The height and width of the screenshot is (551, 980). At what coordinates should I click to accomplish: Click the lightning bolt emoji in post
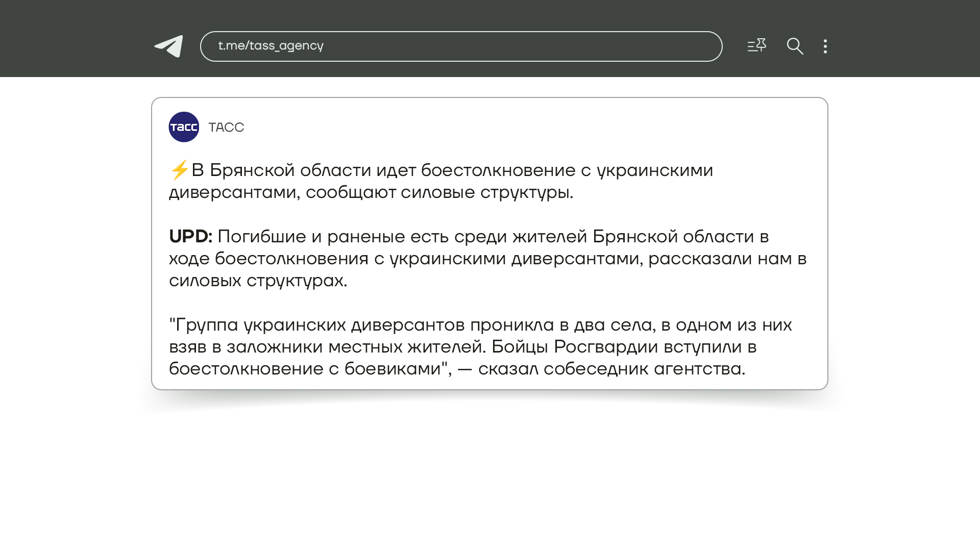point(179,170)
